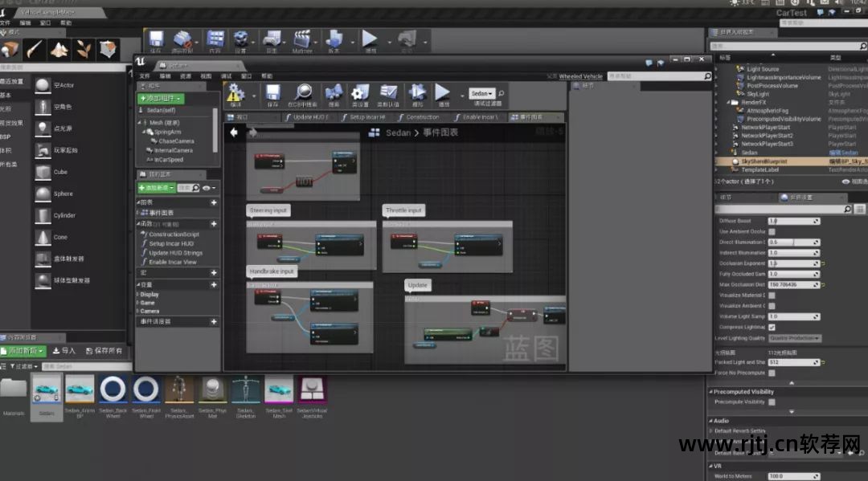Enable the Visualize Material Diffuse checkbox
Viewport: 868px width, 481px height.
(x=772, y=295)
